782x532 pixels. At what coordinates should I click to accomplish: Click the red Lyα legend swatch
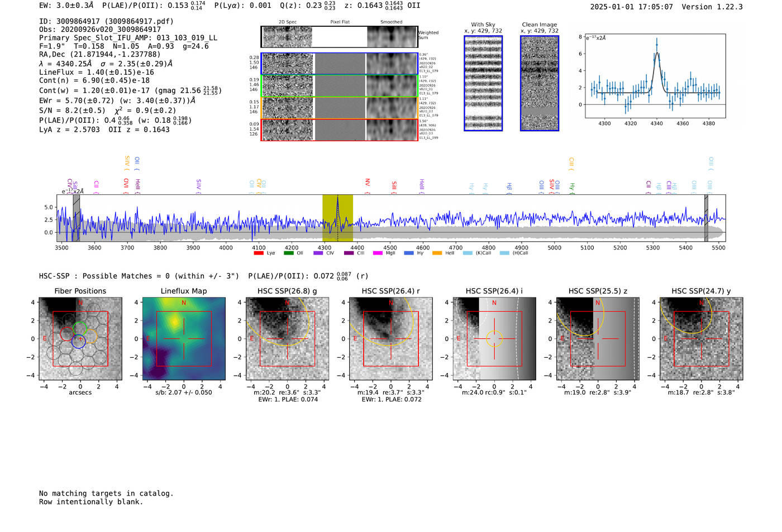[x=259, y=253]
